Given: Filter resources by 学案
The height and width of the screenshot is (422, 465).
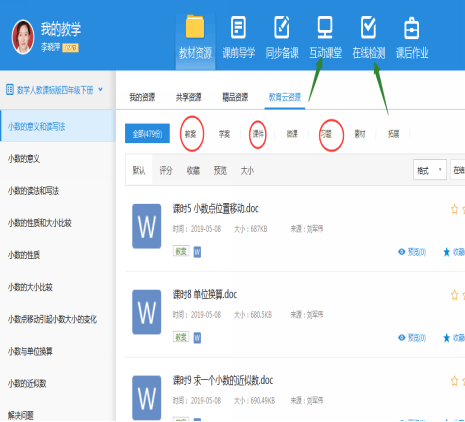Looking at the screenshot, I should pyautogui.click(x=224, y=134).
